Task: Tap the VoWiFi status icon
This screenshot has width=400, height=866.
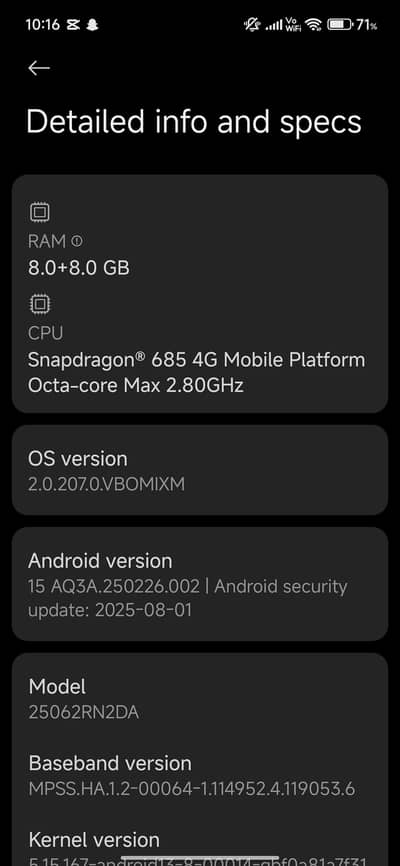Action: coord(292,24)
